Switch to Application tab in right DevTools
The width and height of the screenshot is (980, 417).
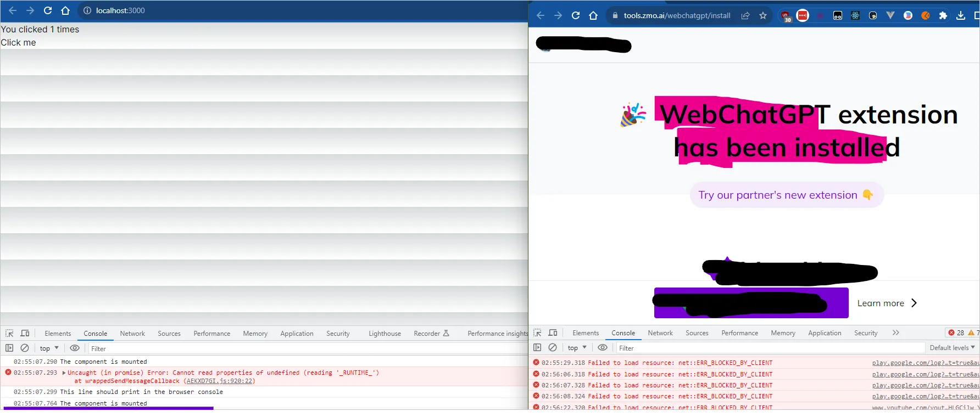point(825,333)
